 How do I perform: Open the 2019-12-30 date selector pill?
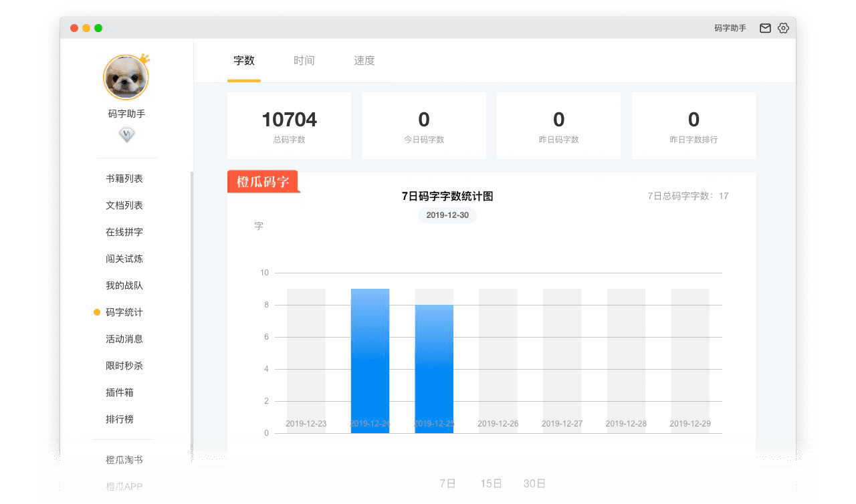pos(447,215)
